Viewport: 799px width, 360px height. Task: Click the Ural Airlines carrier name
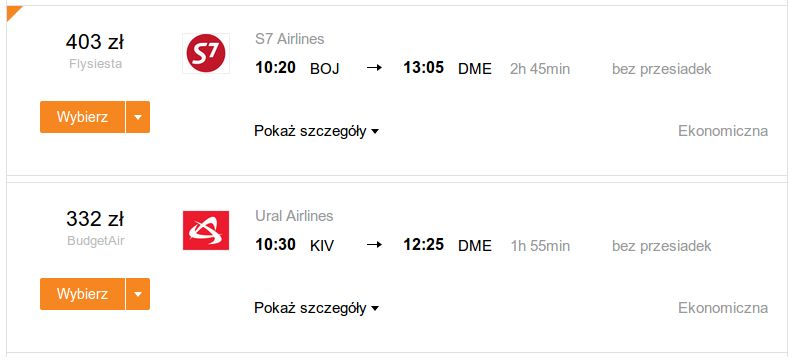pyautogui.click(x=294, y=216)
